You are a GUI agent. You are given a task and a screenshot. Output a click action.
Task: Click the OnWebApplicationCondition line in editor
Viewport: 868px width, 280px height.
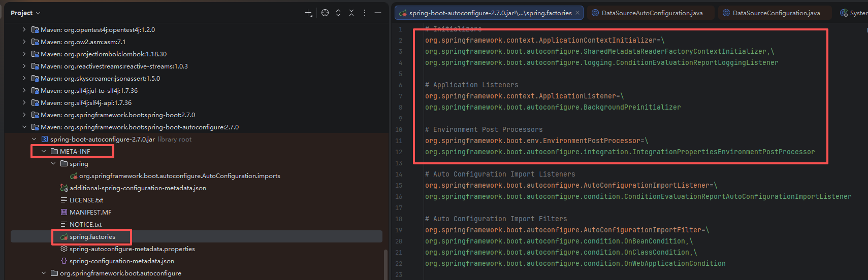pos(575,263)
